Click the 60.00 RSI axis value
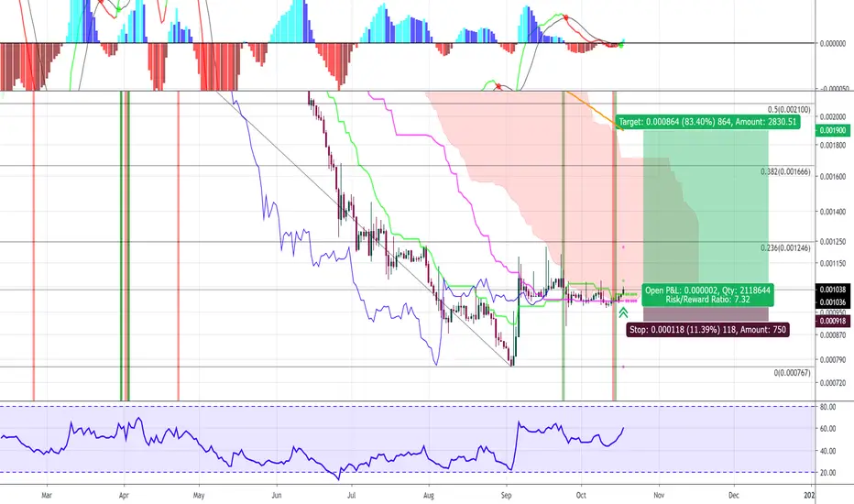 (x=827, y=429)
